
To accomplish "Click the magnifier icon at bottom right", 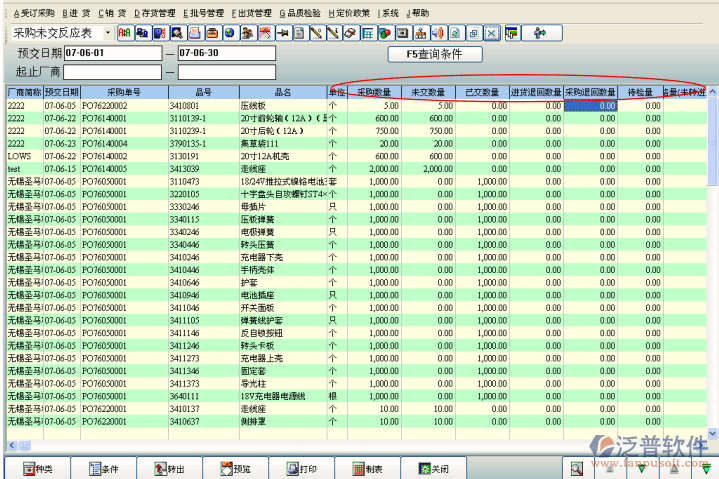I will (576, 468).
